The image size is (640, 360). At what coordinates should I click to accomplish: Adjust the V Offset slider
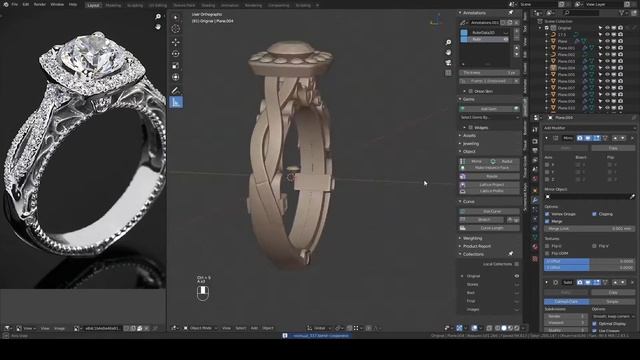pyautogui.click(x=589, y=267)
